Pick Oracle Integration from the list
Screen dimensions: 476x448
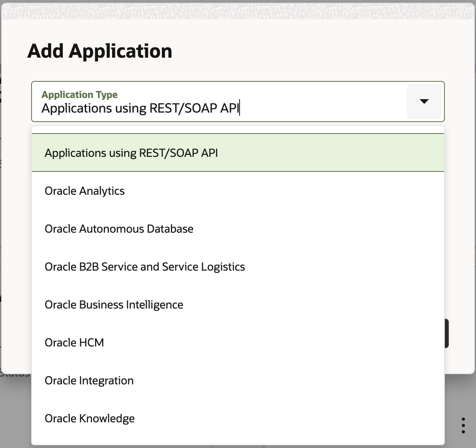89,380
